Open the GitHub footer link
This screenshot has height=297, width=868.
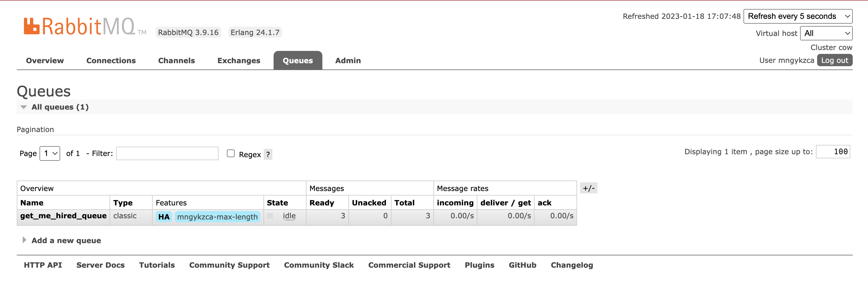click(x=522, y=265)
